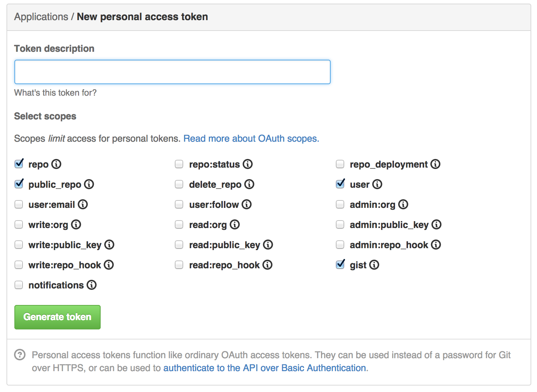Image resolution: width=537 pixels, height=392 pixels.
Task: Click the info icon next to repo
Action: coord(56,164)
